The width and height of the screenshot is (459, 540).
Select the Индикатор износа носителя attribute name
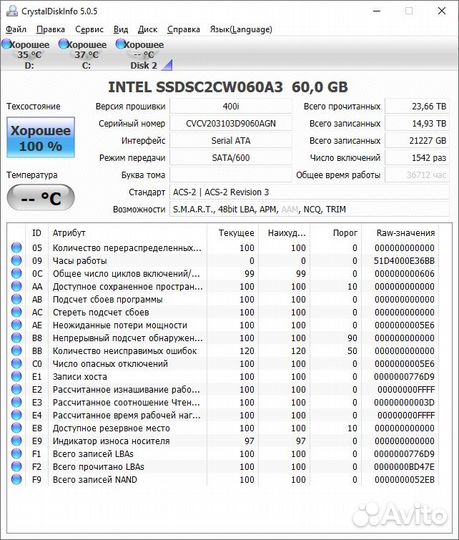point(111,441)
